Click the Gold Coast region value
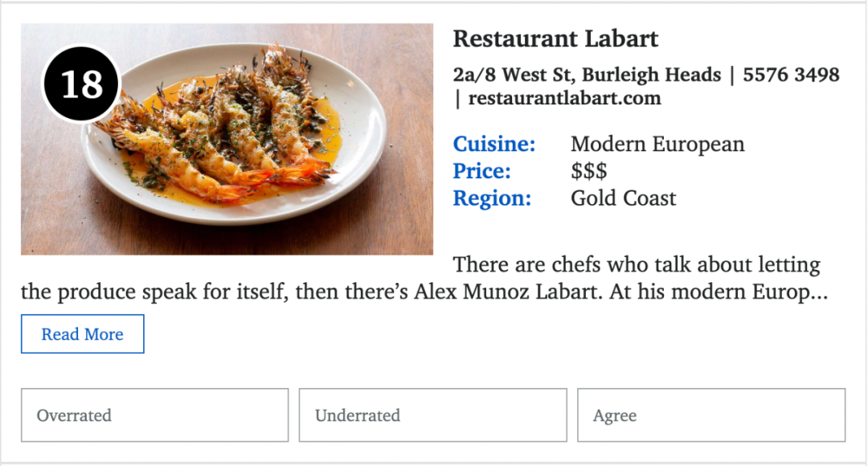 click(x=624, y=198)
